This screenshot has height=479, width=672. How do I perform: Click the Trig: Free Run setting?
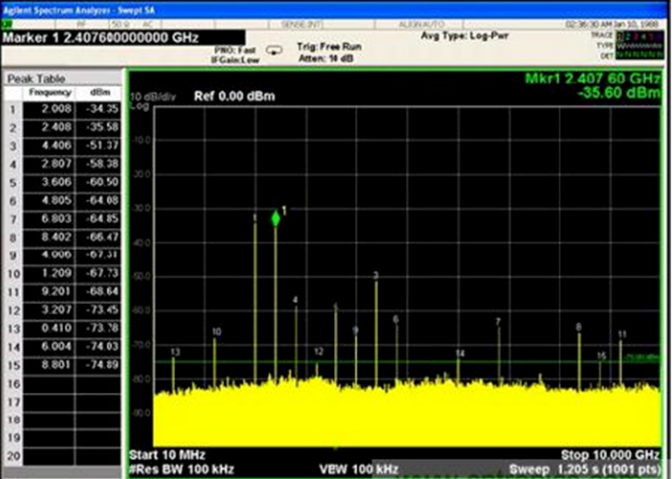pos(330,46)
